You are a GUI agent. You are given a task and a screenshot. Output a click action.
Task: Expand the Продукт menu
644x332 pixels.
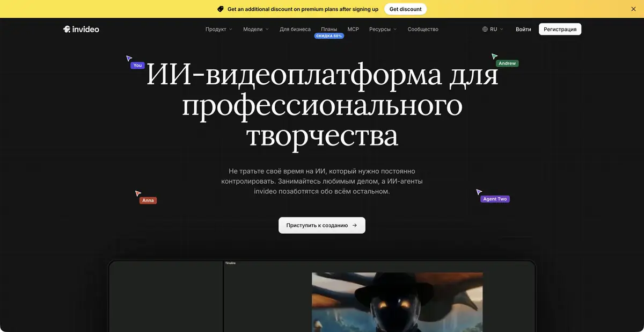pos(218,29)
